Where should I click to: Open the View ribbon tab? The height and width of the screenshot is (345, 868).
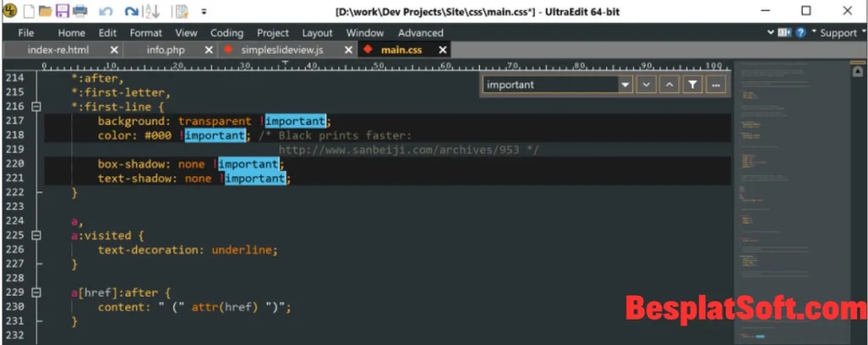[x=186, y=33]
